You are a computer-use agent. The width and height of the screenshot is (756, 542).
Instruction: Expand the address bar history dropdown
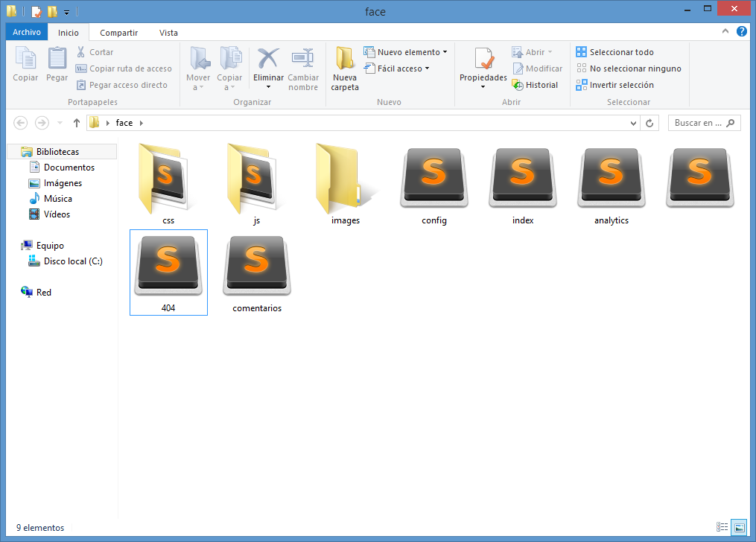coord(633,124)
